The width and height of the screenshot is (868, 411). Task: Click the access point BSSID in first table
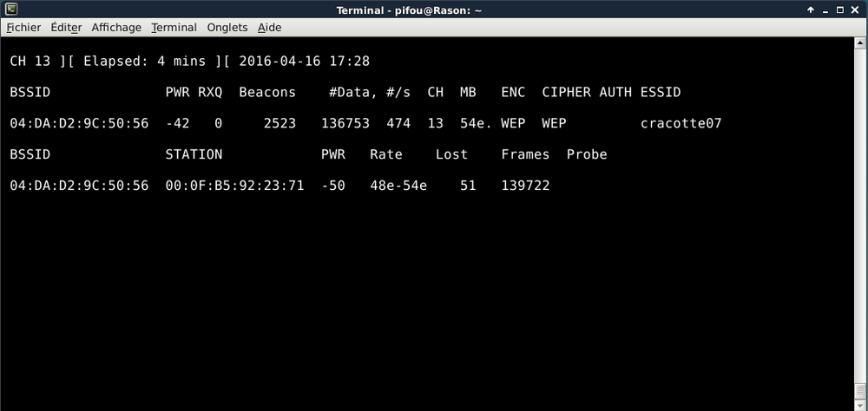point(79,124)
